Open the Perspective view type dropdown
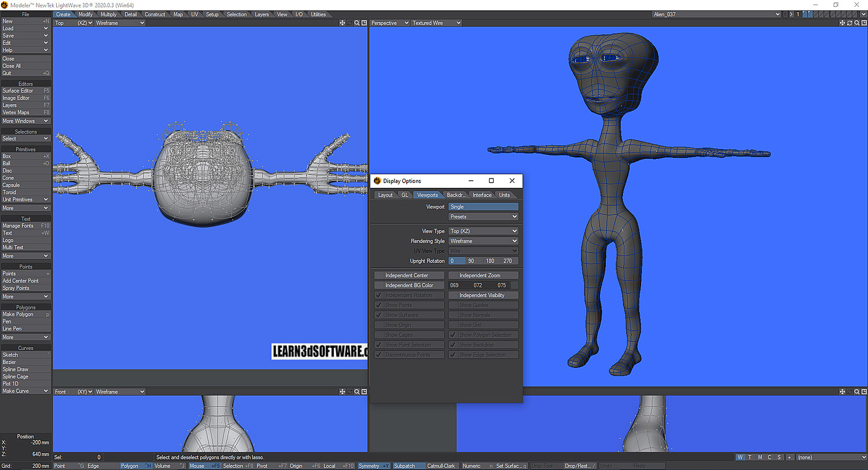This screenshot has height=470, width=868. 389,23
